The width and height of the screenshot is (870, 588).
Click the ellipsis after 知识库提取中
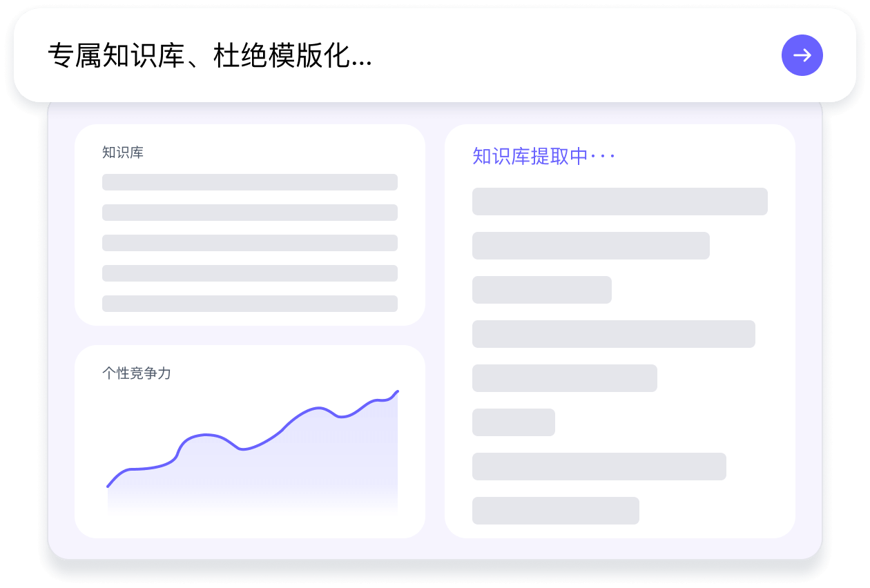[606, 157]
